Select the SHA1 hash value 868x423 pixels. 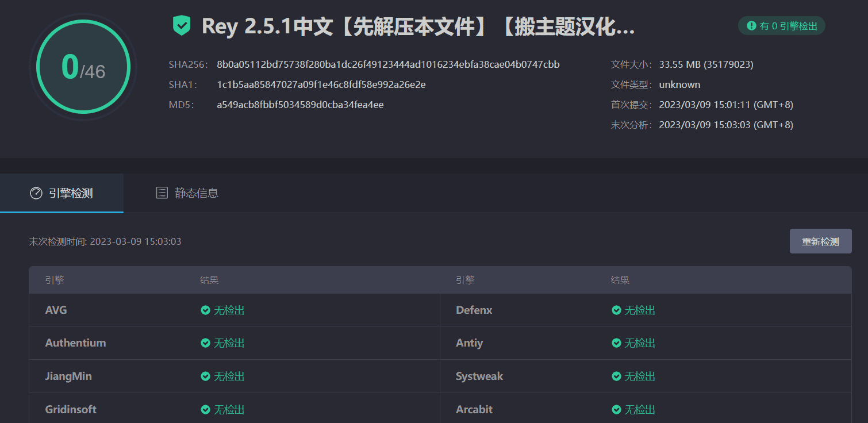[321, 84]
